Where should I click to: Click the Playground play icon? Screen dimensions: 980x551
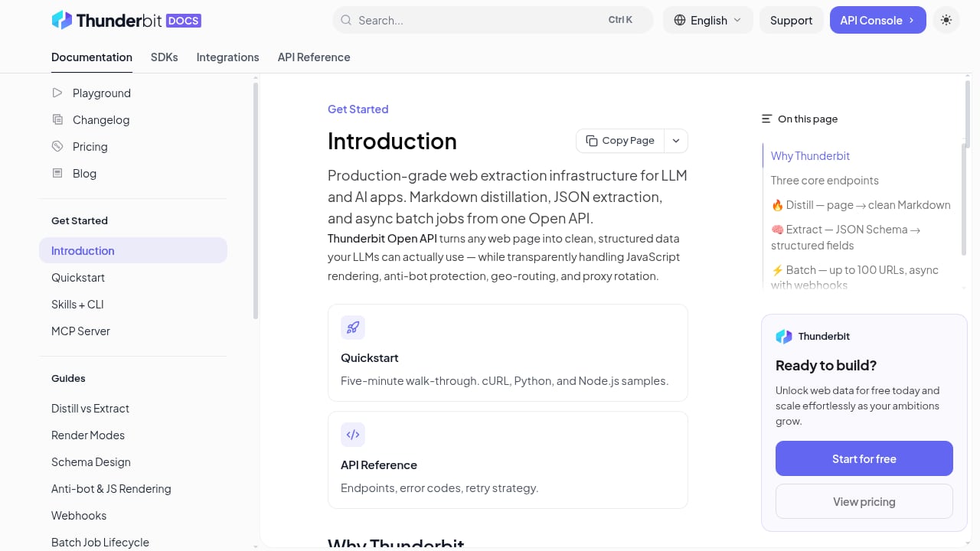pos(57,93)
